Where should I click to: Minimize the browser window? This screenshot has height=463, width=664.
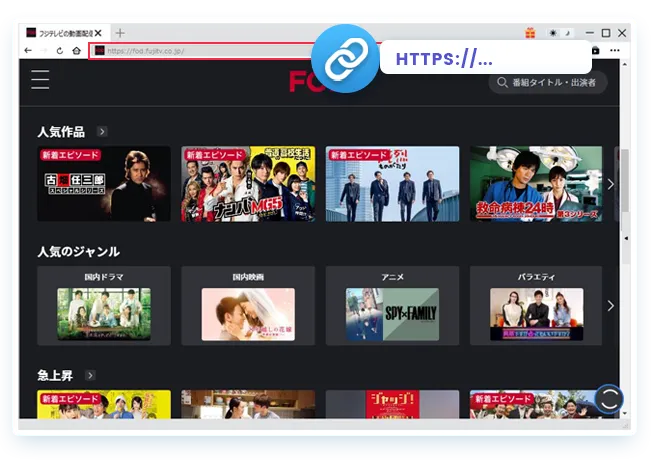point(589,33)
